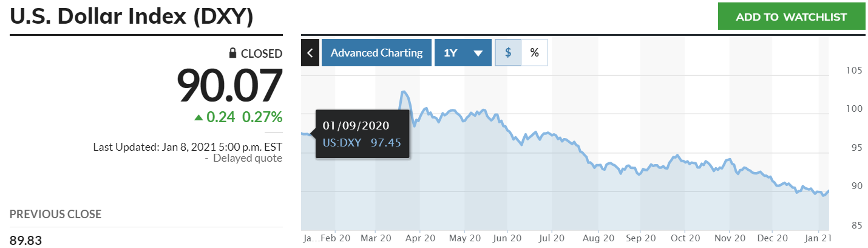Click the March 2020 peak on the chart line
The height and width of the screenshot is (248, 868).
(404, 92)
